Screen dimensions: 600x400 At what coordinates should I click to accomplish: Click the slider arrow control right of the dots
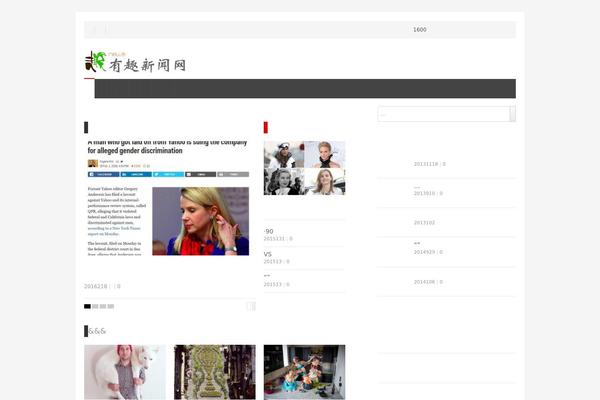click(251, 306)
